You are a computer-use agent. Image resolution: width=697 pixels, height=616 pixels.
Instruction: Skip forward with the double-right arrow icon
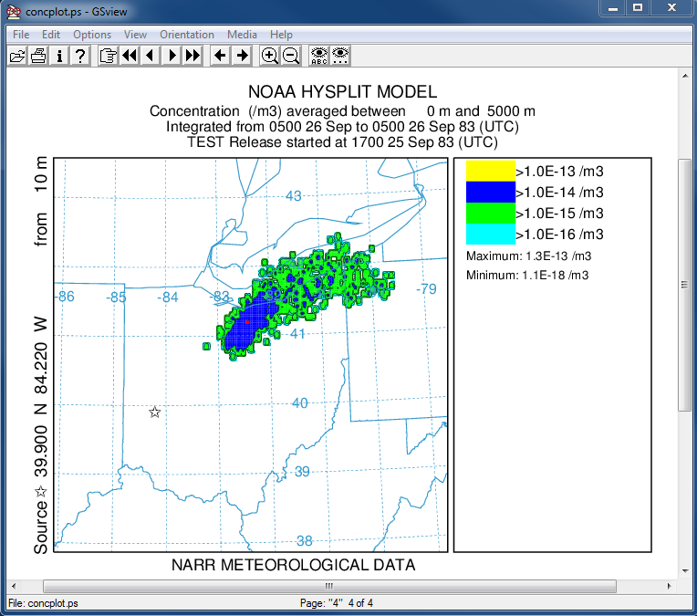pos(192,56)
